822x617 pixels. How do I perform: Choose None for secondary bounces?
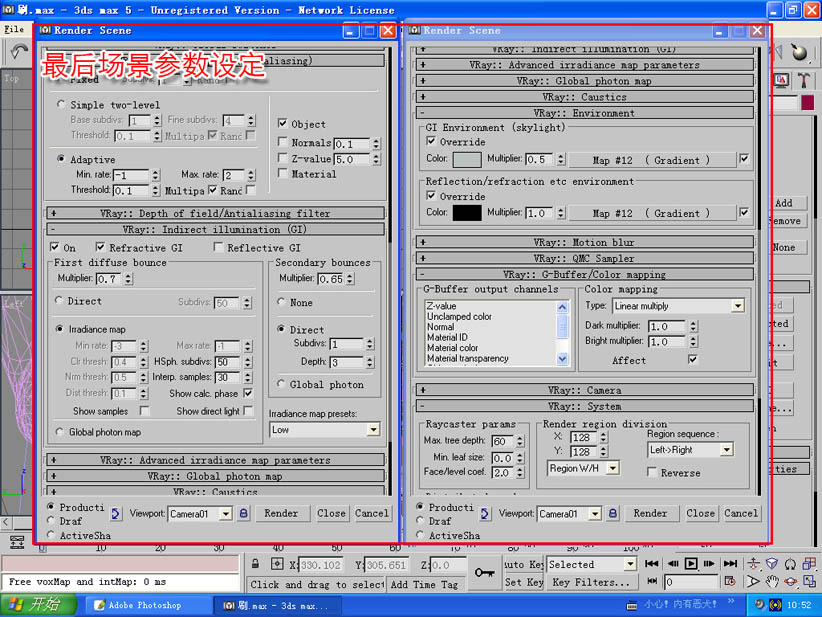pyautogui.click(x=281, y=301)
